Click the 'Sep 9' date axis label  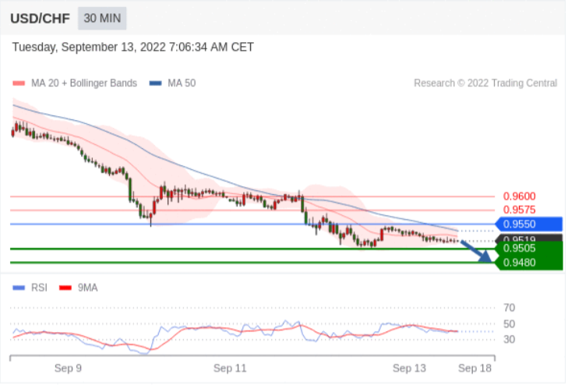68,369
